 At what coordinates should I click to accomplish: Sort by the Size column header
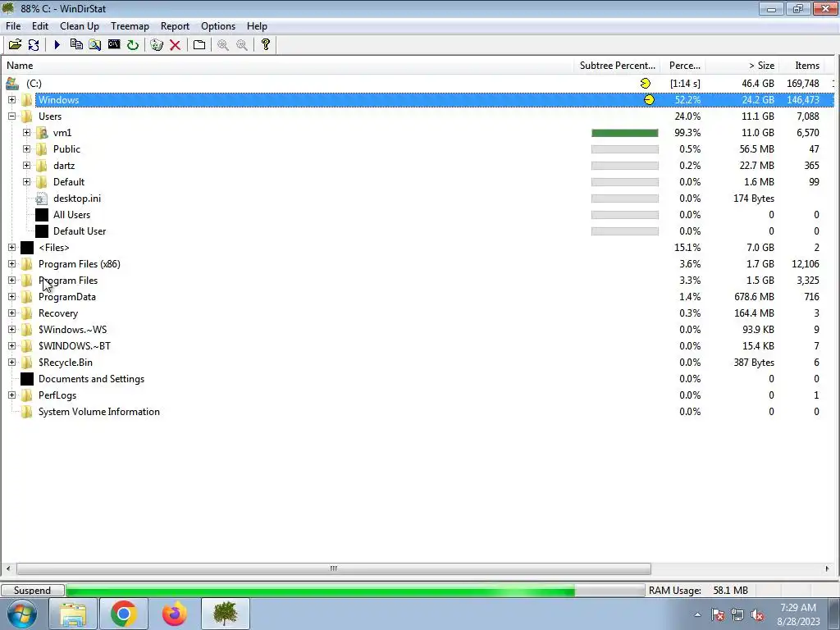coord(742,66)
